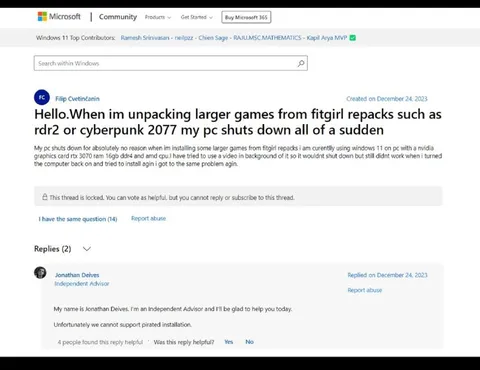Focus the Search within Windows field
Screen dimensions: 480x370
click(171, 63)
